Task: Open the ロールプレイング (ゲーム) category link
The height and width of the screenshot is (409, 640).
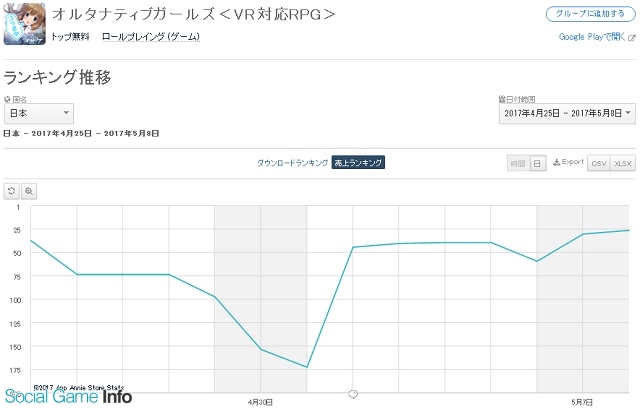Action: click(151, 37)
